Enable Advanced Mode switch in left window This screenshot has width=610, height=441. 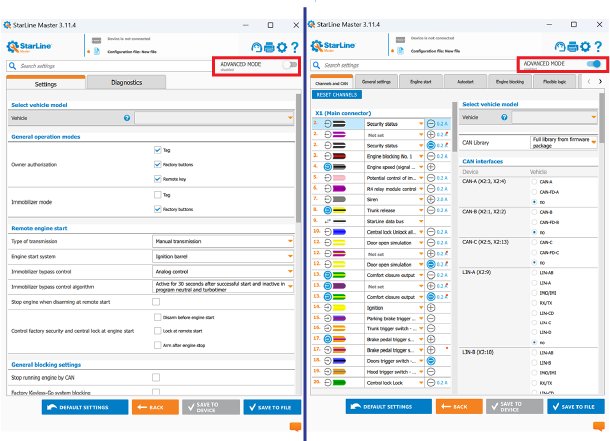(x=290, y=64)
